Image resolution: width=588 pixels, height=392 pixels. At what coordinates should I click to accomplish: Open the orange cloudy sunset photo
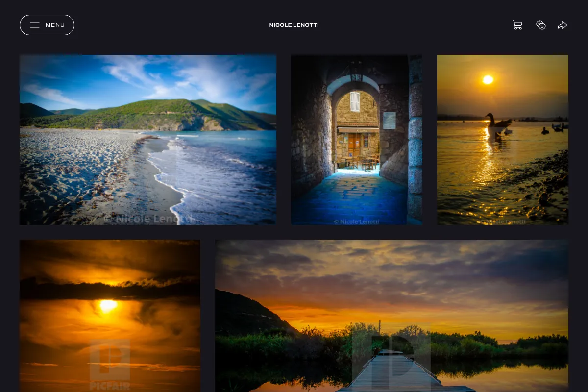click(110, 316)
